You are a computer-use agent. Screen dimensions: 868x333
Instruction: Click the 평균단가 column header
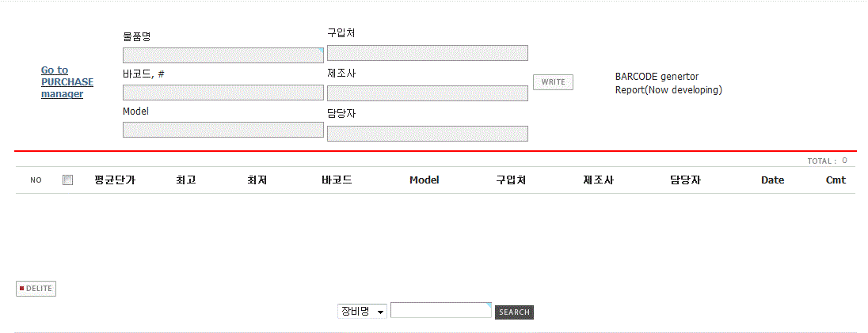[115, 180]
